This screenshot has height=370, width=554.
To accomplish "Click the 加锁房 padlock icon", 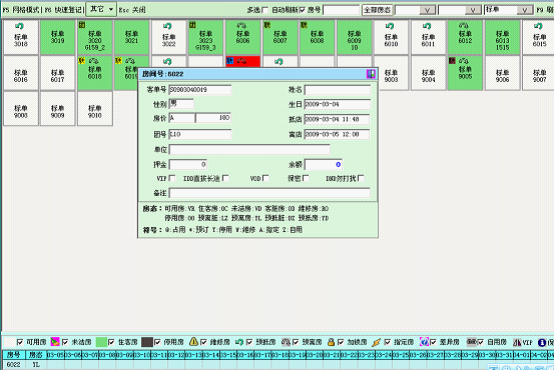I will pyautogui.click(x=331, y=342).
